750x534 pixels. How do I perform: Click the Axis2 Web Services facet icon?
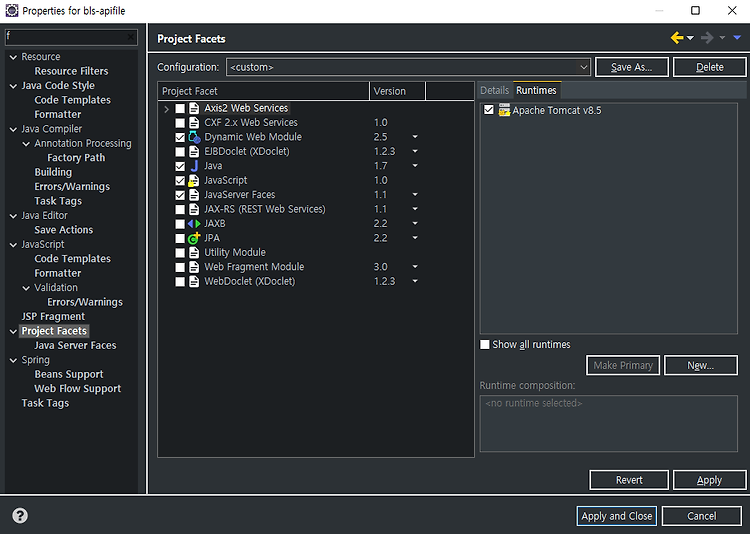point(194,109)
